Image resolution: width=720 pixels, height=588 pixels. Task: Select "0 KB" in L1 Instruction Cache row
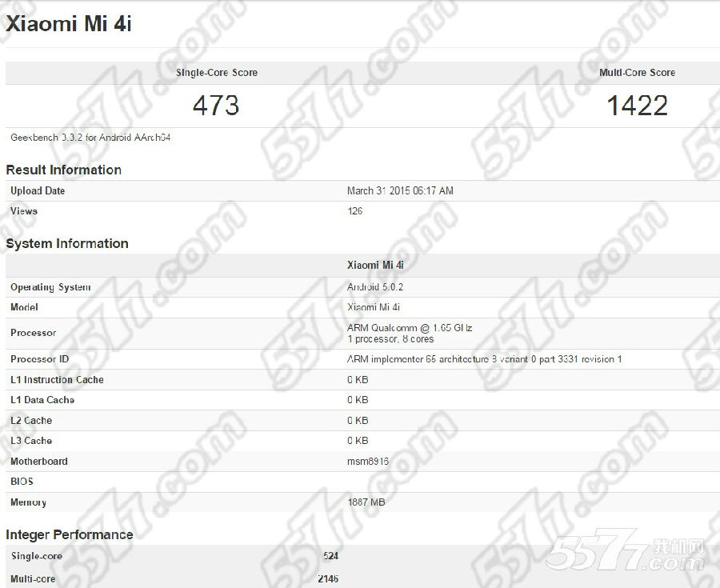pyautogui.click(x=358, y=380)
